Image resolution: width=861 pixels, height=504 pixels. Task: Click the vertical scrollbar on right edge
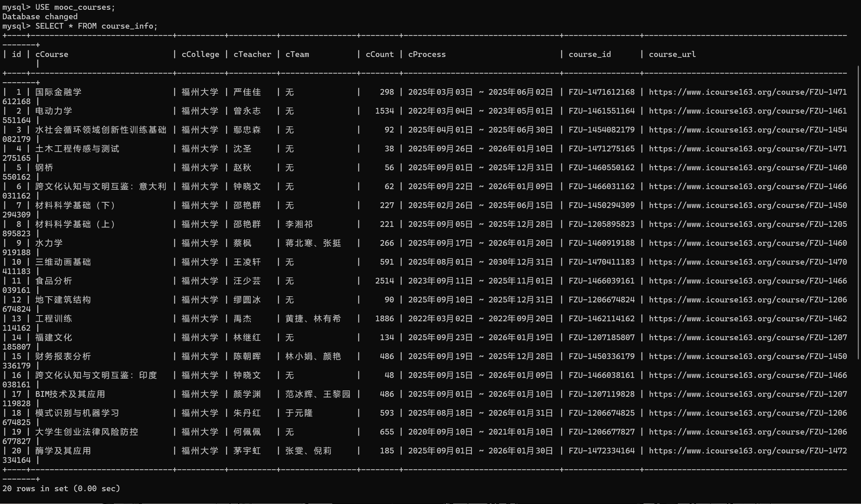pyautogui.click(x=858, y=212)
